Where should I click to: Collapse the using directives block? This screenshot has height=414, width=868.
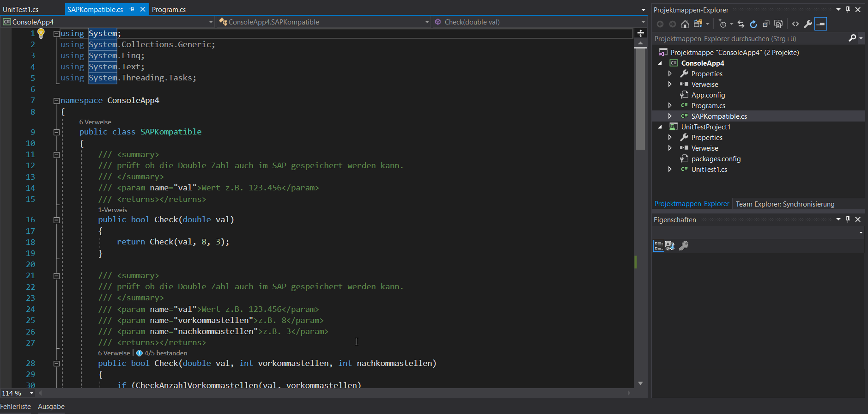56,34
